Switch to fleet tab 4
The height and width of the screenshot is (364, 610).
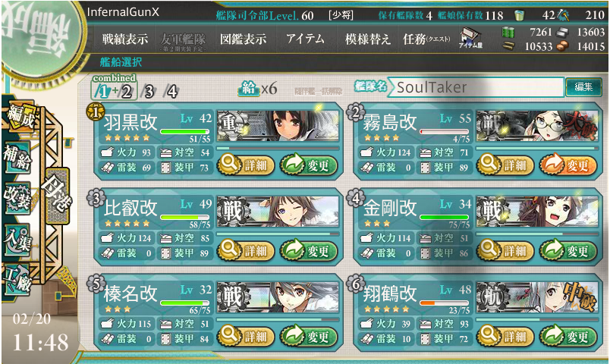171,91
